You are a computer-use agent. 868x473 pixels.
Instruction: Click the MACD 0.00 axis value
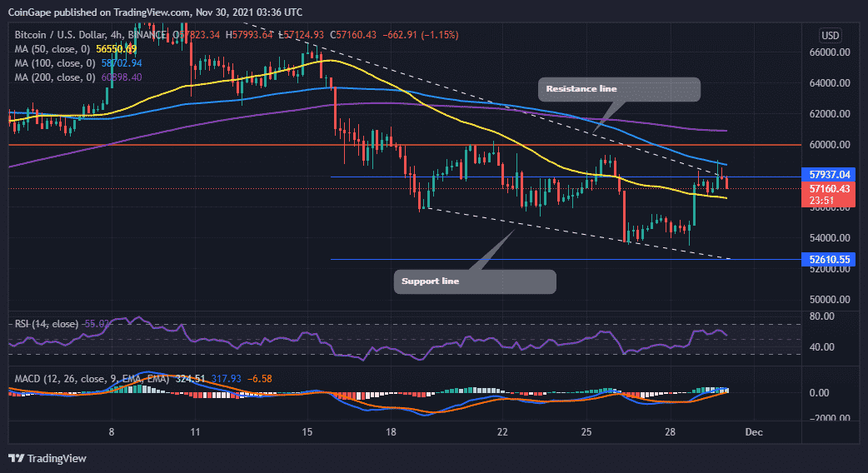pyautogui.click(x=820, y=393)
